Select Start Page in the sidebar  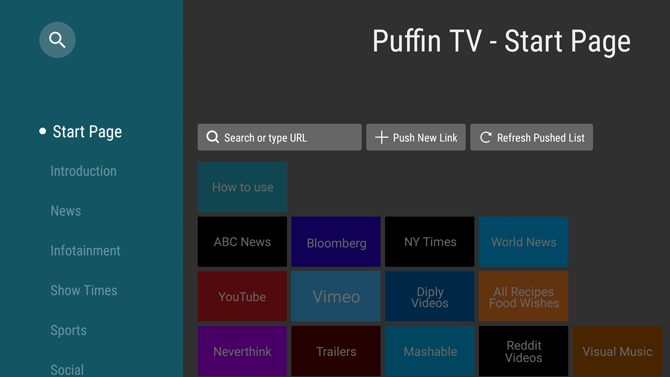tap(87, 132)
